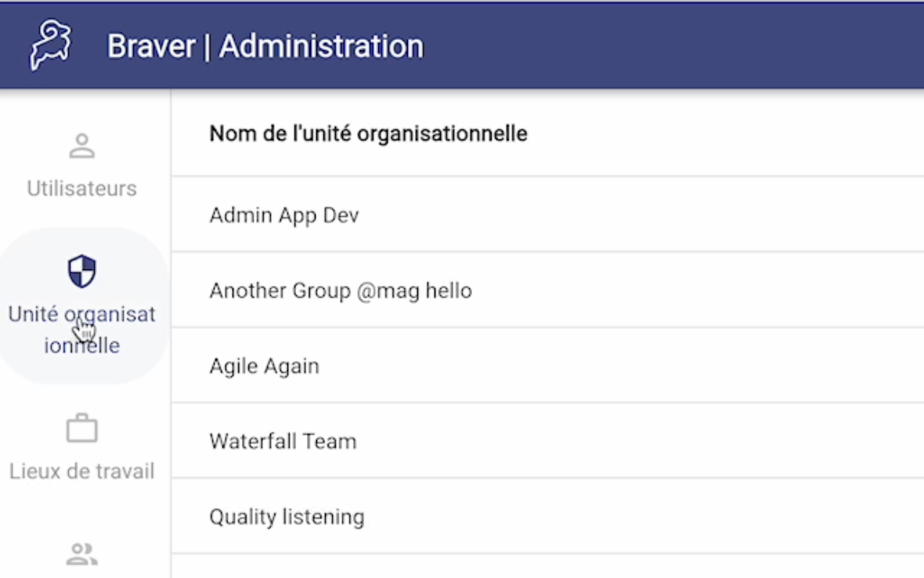The image size is (924, 578).
Task: Open the Agile Again unit
Action: click(547, 365)
